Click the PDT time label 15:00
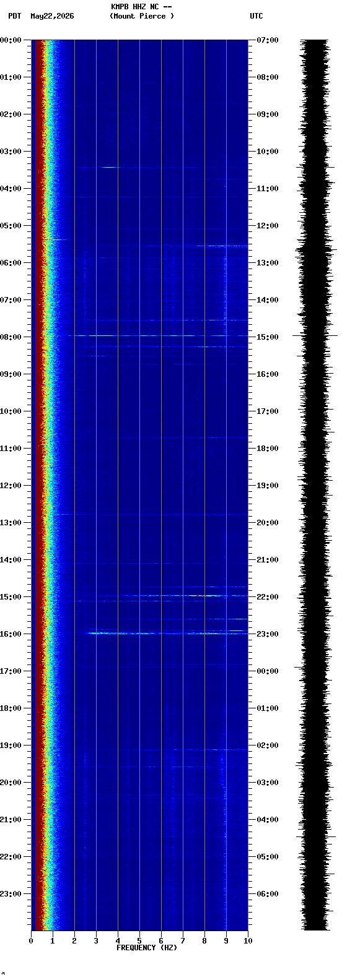This screenshot has width=342, height=980. pos(11,597)
